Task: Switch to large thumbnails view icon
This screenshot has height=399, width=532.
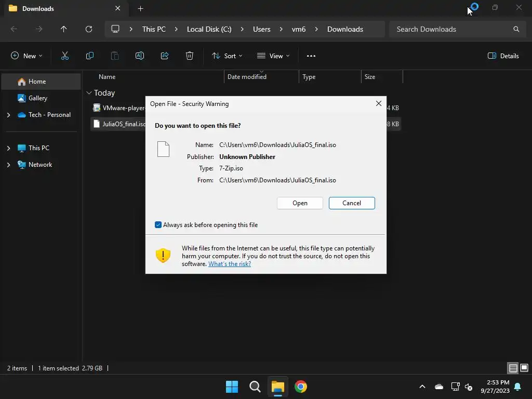Action: [524, 368]
